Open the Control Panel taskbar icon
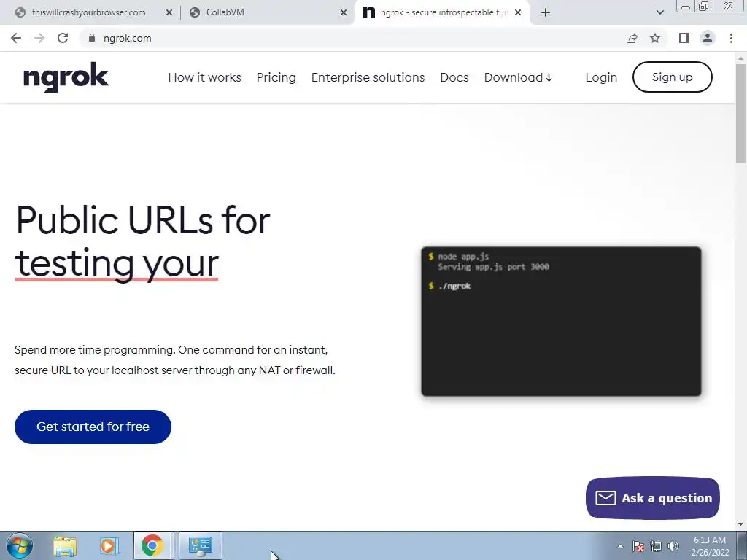 (201, 545)
